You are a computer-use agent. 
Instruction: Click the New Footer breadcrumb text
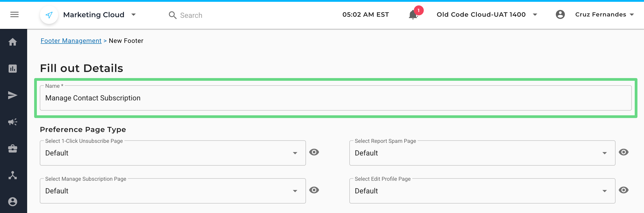tap(126, 41)
